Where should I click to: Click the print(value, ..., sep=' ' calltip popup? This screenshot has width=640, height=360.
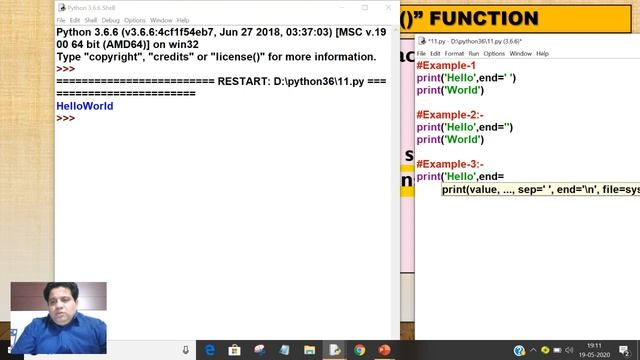point(541,189)
